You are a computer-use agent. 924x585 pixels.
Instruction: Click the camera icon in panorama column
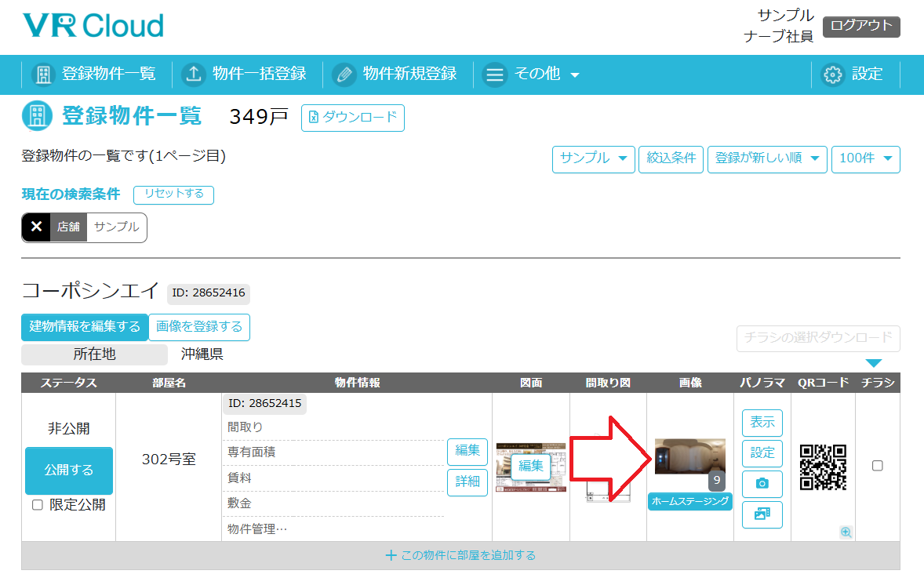[x=762, y=484]
